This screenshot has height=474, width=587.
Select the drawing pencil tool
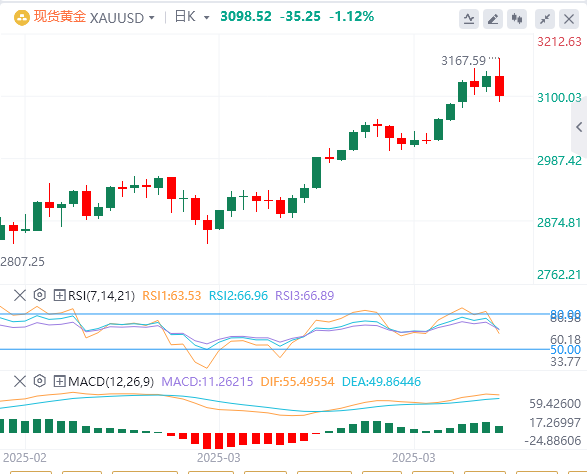pos(493,19)
